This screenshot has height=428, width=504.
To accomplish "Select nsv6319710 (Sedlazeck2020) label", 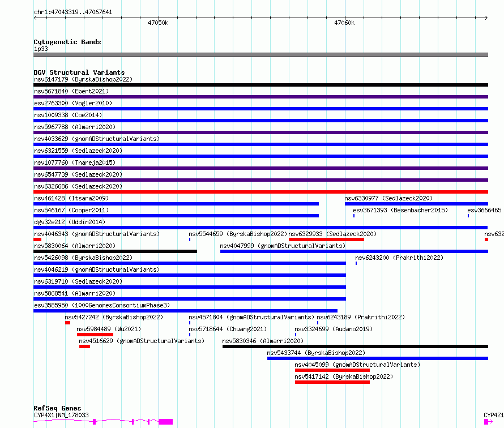I will [x=78, y=281].
